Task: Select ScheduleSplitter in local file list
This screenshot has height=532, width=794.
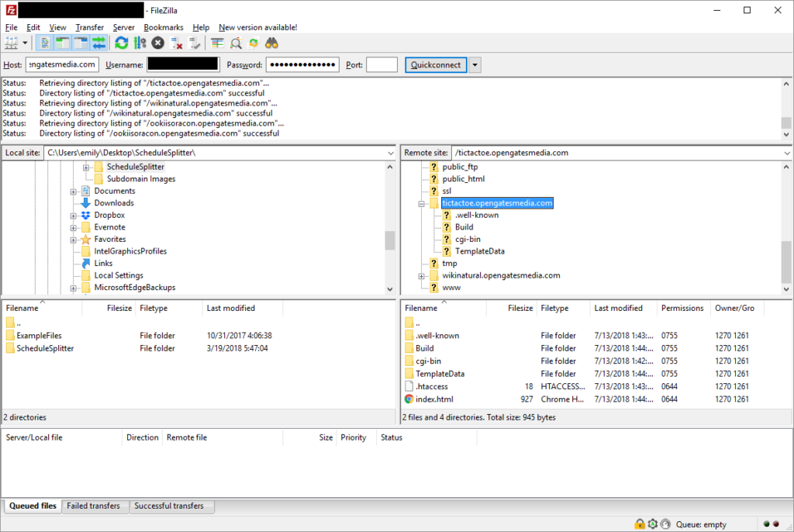Action: (45, 348)
